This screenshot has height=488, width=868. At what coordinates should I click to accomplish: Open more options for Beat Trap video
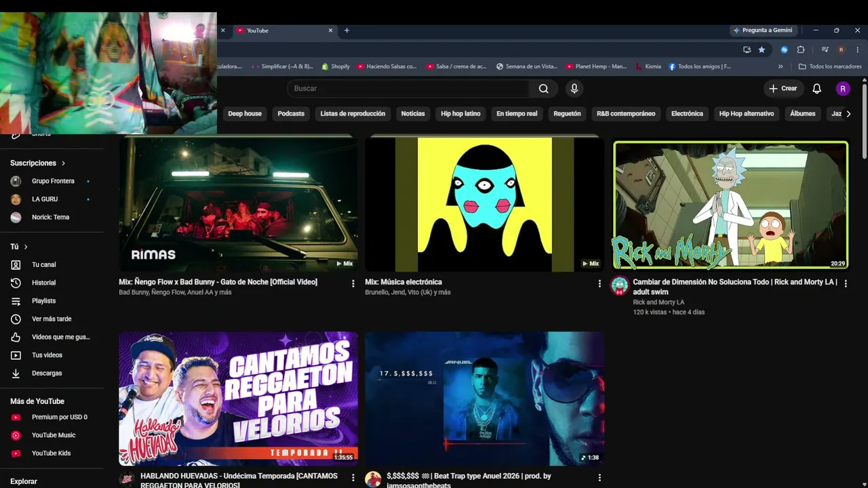coord(599,478)
